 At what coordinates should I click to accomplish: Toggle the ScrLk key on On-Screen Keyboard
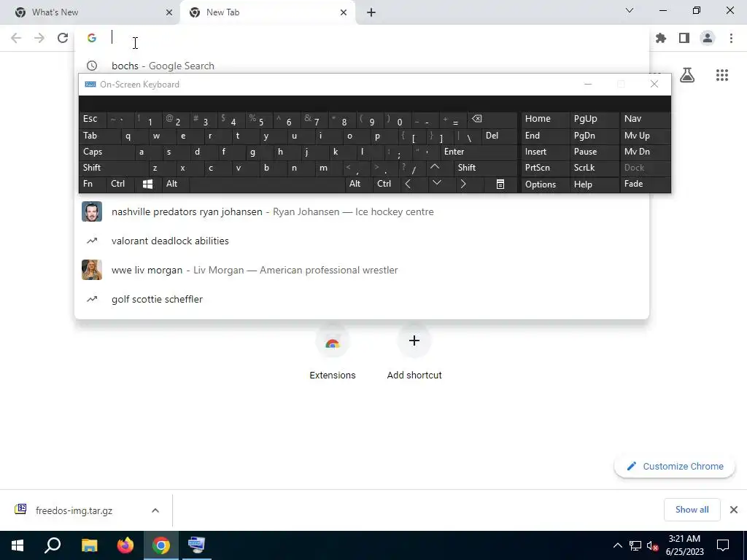coord(594,168)
